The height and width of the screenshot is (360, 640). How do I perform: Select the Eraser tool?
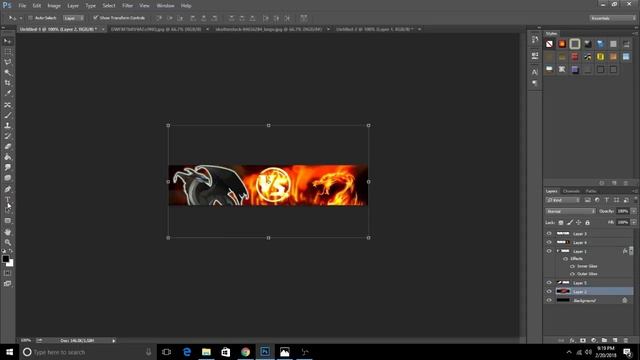[7, 147]
